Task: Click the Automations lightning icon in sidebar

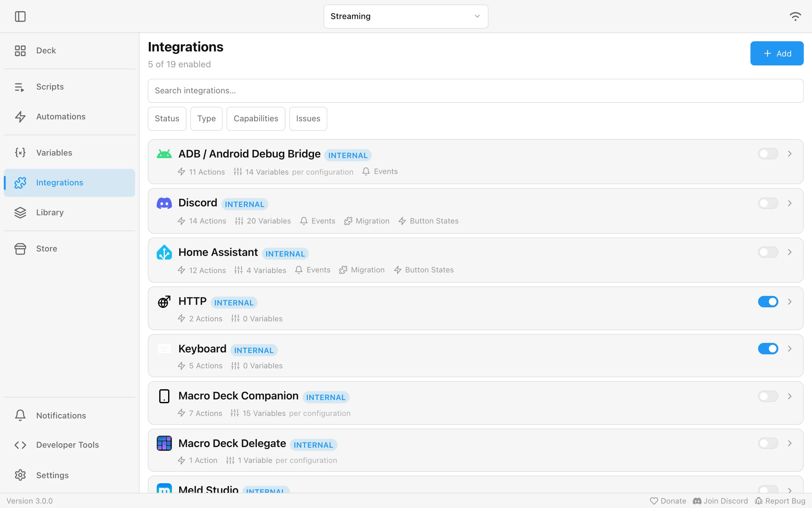Action: (x=20, y=117)
